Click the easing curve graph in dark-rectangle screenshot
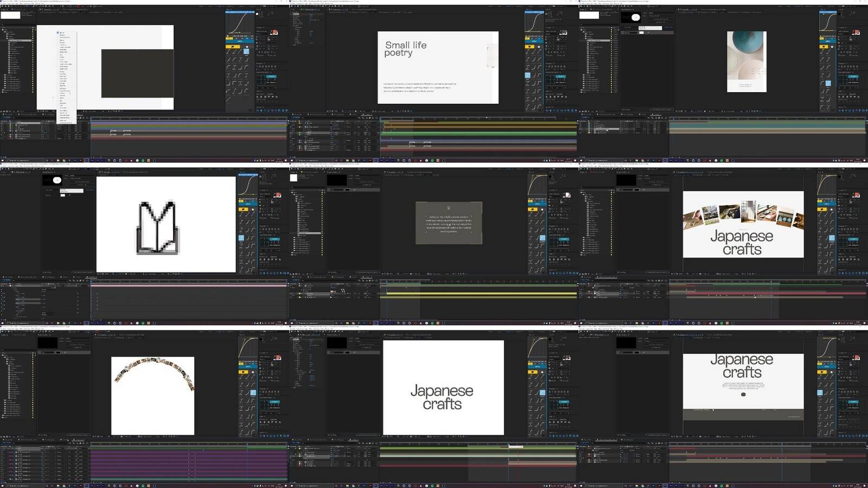Image resolution: width=868 pixels, height=488 pixels. pyautogui.click(x=240, y=23)
